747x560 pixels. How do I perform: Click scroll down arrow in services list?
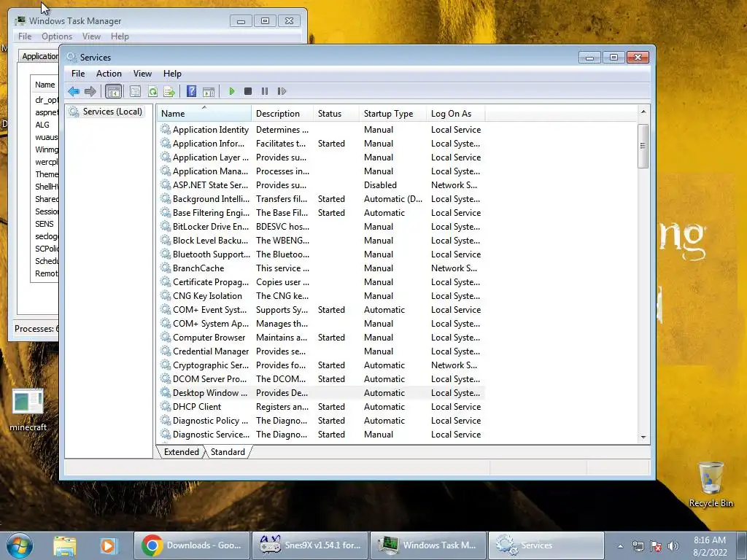643,437
